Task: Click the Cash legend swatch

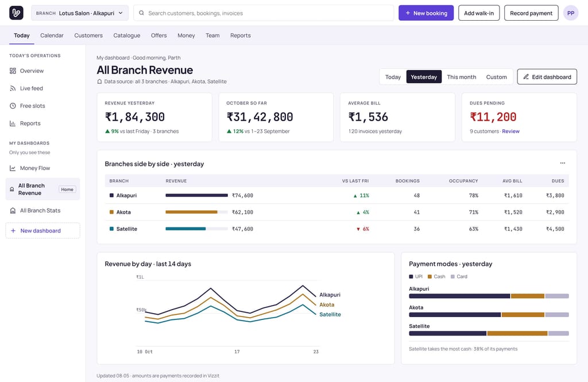Action: click(430, 276)
